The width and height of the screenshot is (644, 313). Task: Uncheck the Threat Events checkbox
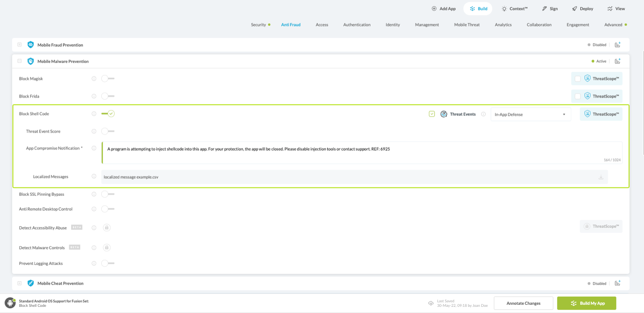[x=432, y=114]
